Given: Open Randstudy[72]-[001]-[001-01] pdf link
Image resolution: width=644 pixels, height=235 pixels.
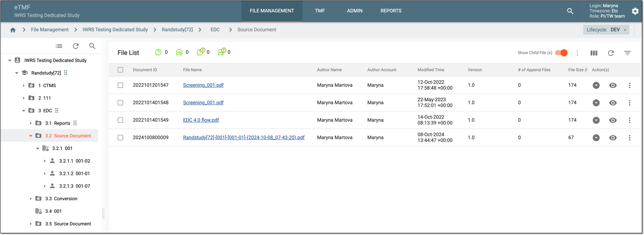Looking at the screenshot, I should click(244, 137).
